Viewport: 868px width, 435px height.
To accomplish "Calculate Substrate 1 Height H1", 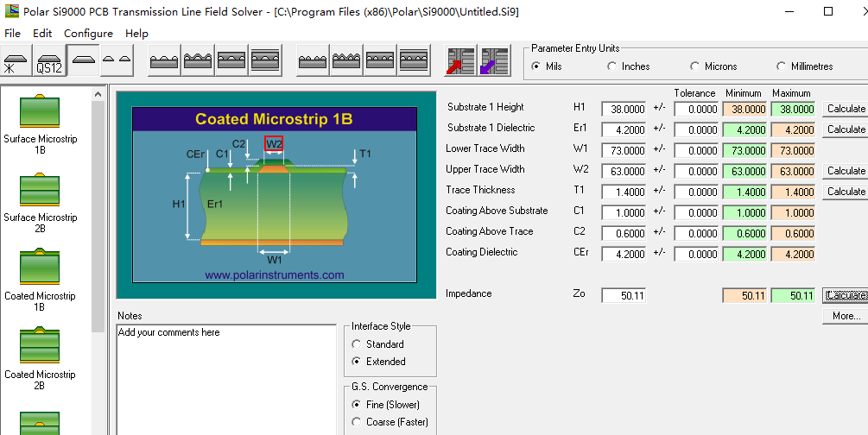I will pyautogui.click(x=846, y=109).
